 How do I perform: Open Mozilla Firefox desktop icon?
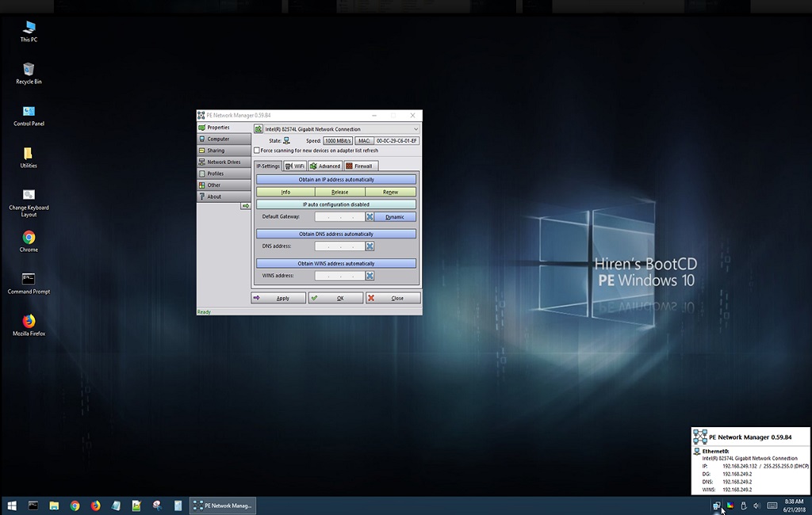click(29, 326)
